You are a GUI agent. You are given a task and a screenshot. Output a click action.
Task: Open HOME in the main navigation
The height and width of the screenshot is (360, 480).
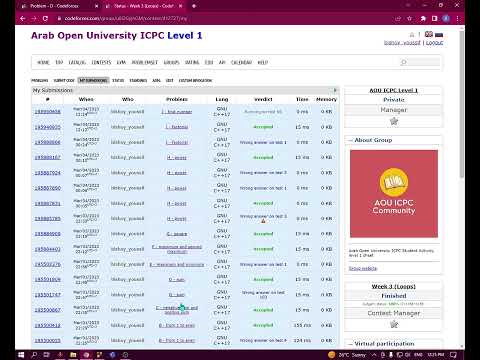click(x=43, y=62)
